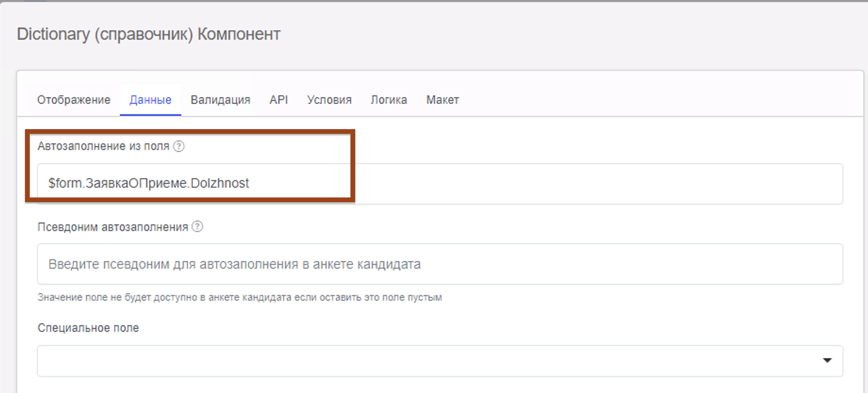
Task: Open the Условия tab
Action: (x=329, y=100)
